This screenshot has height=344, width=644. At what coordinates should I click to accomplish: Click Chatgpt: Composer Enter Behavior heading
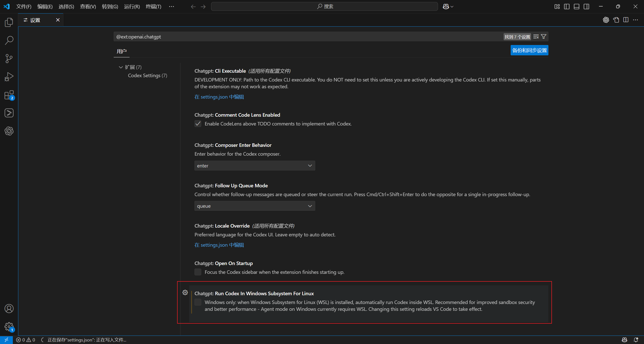(233, 145)
